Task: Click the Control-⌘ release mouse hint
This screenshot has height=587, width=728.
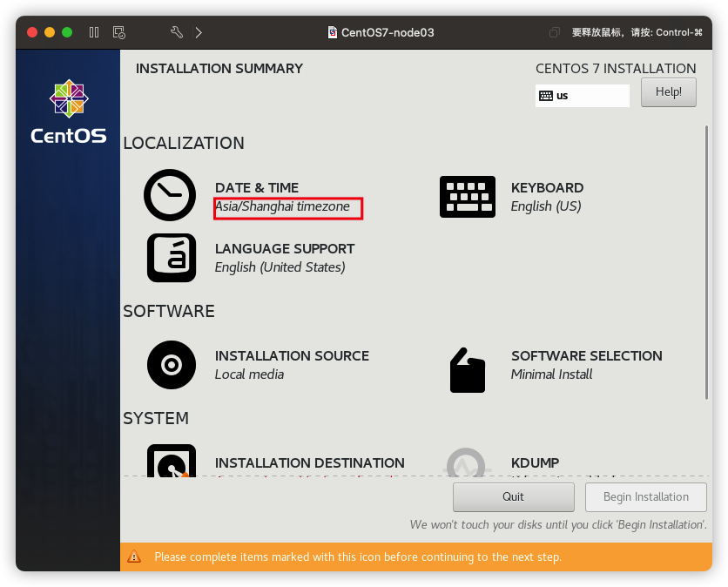Action: (x=637, y=32)
